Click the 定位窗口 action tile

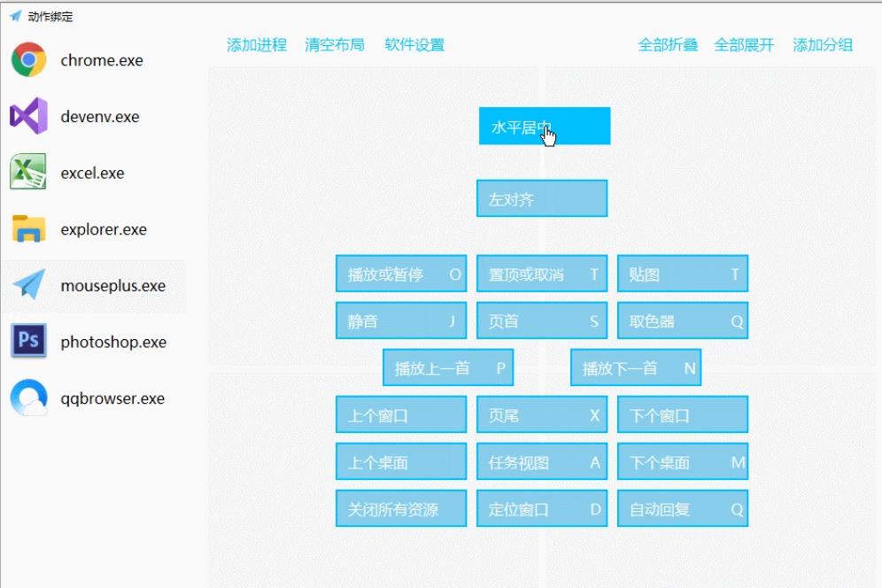click(542, 508)
